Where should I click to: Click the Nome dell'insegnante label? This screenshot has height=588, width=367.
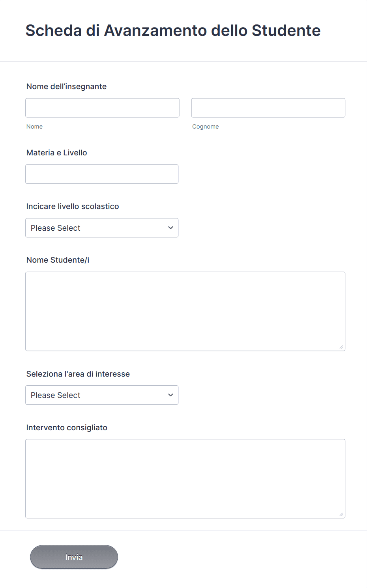pyautogui.click(x=66, y=86)
